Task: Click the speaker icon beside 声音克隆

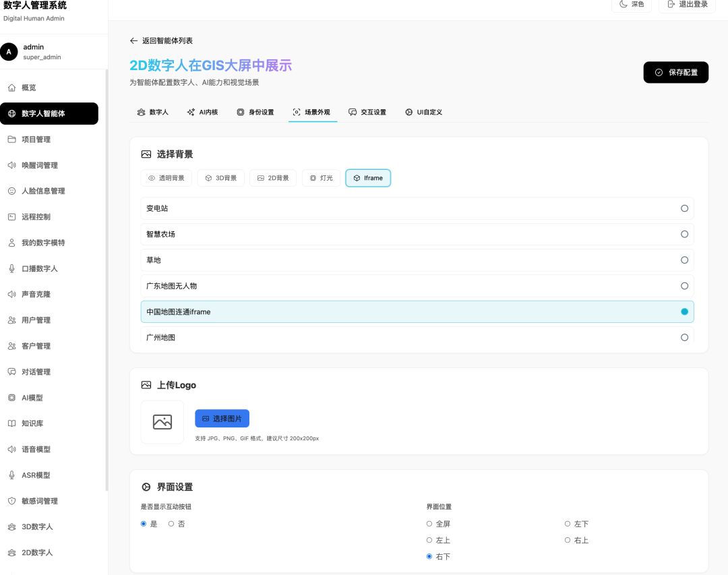Action: [x=12, y=295]
